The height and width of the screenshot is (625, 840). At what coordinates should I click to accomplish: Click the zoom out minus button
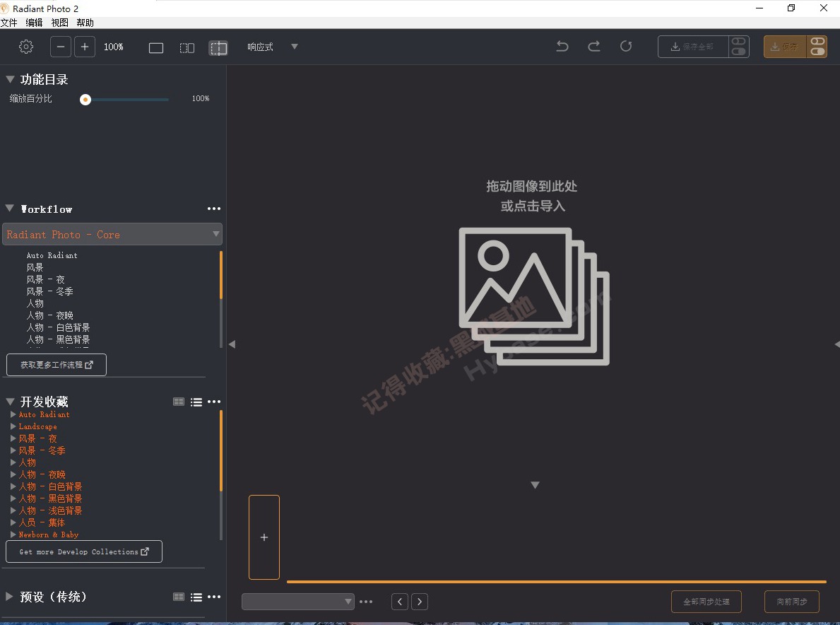click(x=61, y=47)
